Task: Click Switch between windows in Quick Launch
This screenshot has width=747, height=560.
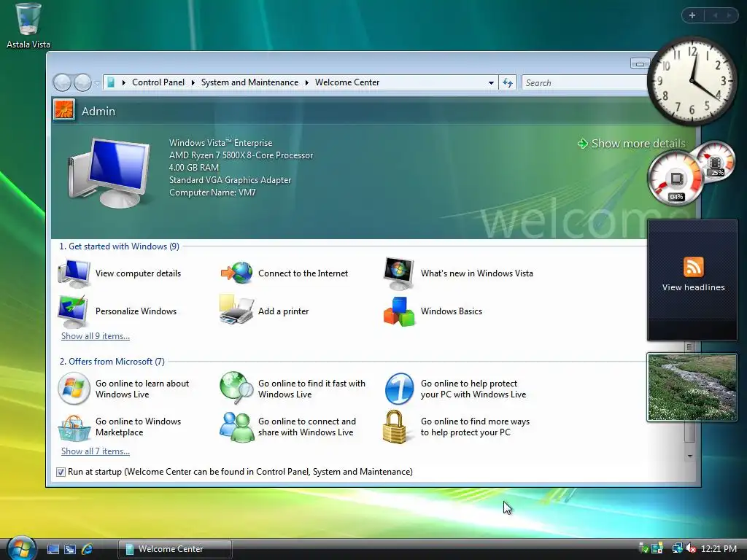Action: pyautogui.click(x=69, y=549)
